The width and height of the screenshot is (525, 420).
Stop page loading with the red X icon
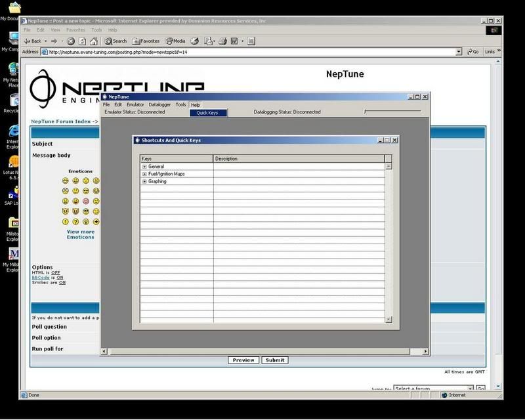71,41
